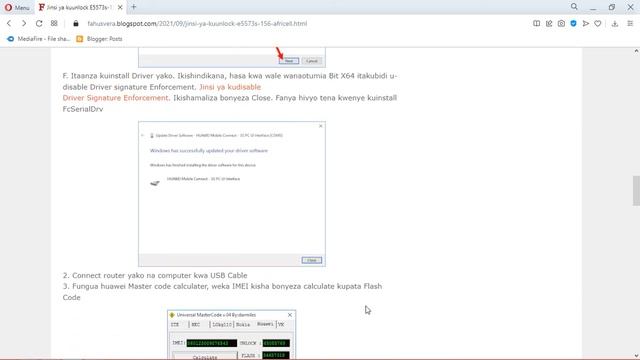Open the reader mode book icon

(536, 24)
